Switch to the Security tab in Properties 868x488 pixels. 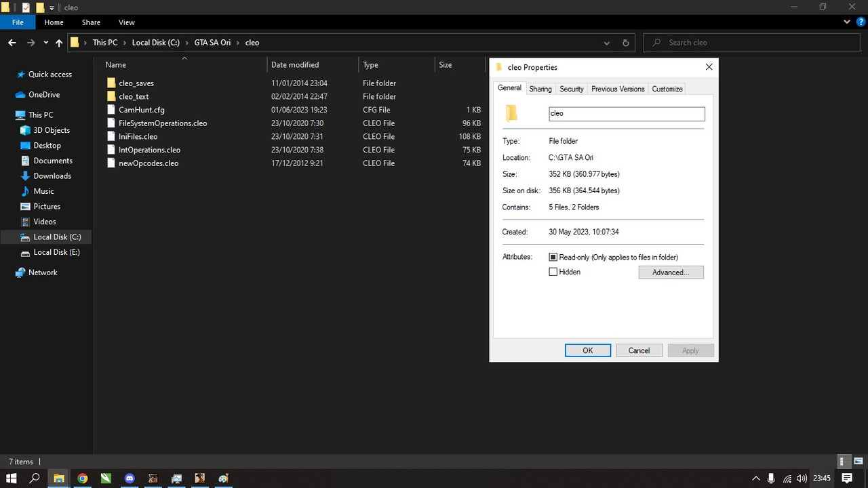pyautogui.click(x=572, y=89)
